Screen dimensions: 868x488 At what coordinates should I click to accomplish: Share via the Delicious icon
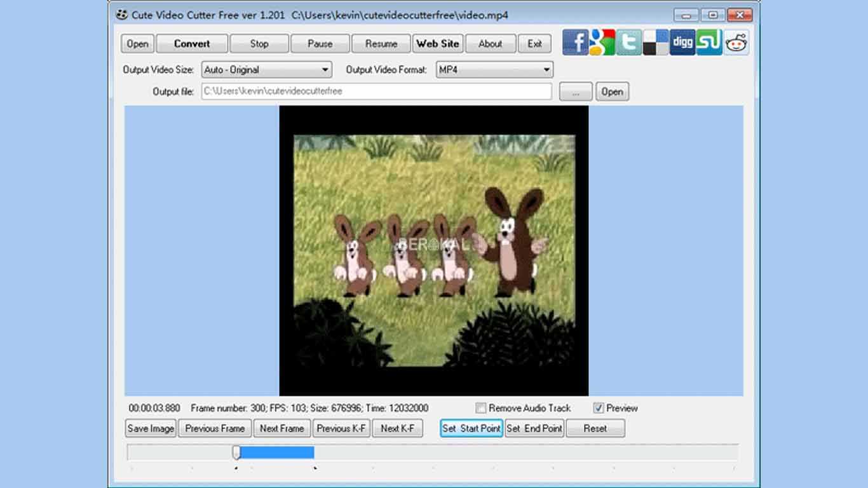point(656,43)
